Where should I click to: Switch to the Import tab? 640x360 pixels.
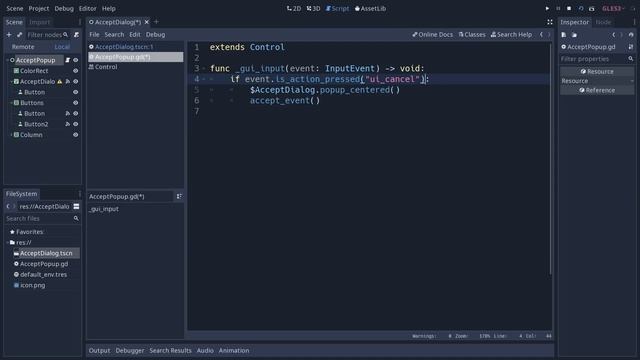pyautogui.click(x=40, y=22)
